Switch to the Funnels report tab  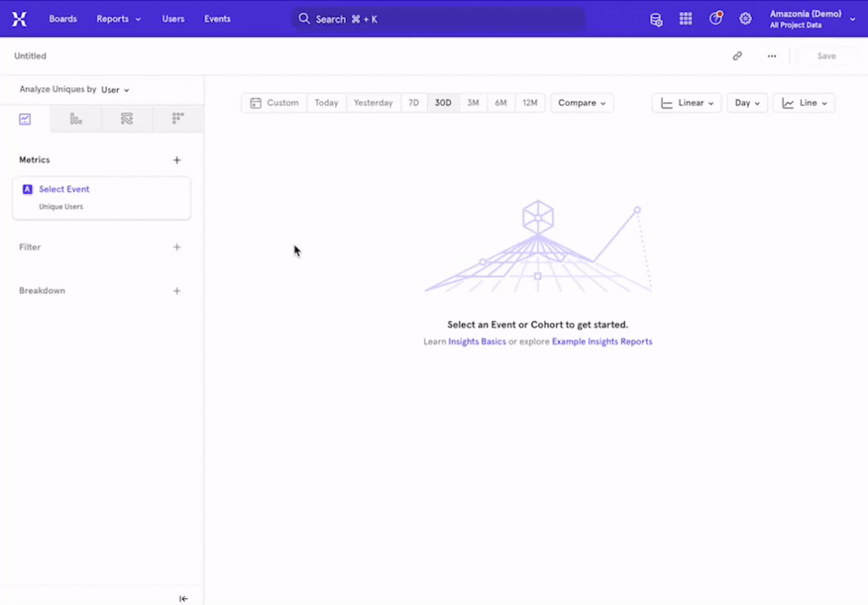coord(76,119)
